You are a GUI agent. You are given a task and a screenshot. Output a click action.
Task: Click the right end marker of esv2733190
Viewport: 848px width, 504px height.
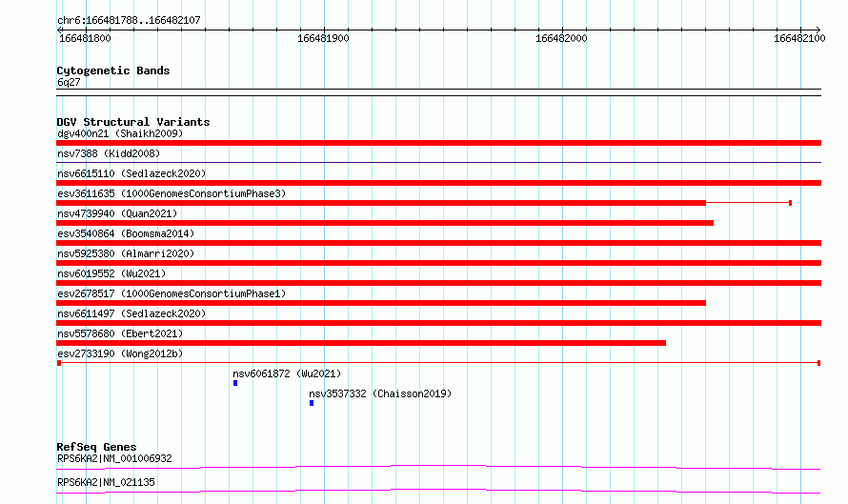(x=818, y=363)
